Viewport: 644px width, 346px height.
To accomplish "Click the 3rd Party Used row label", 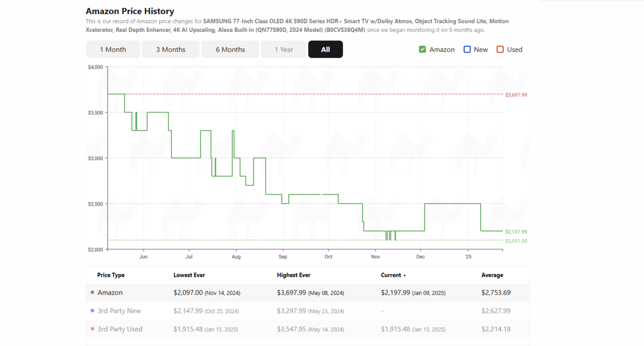I will [x=120, y=329].
